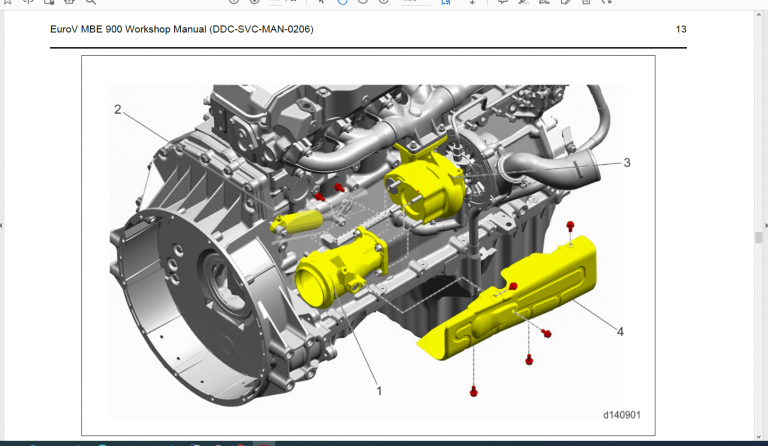Image resolution: width=768 pixels, height=446 pixels.
Task: Select the arrow selection tool in the toolbar
Action: pyautogui.click(x=319, y=2)
